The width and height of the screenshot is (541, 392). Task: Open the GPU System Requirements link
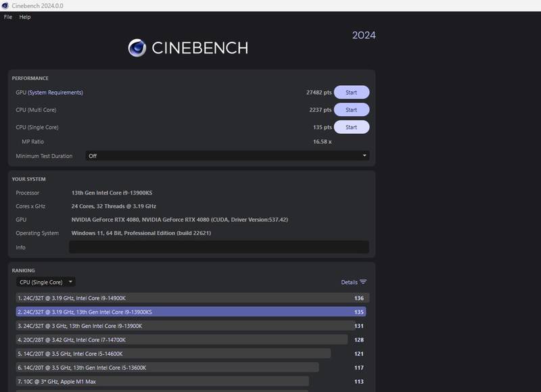(x=55, y=93)
